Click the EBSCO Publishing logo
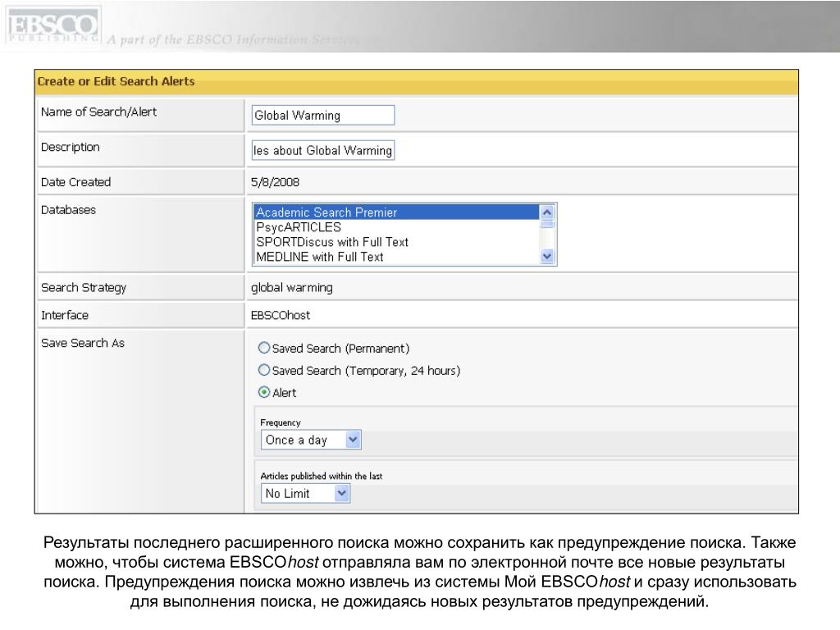Screen dimensions: 840x630 click(x=53, y=28)
